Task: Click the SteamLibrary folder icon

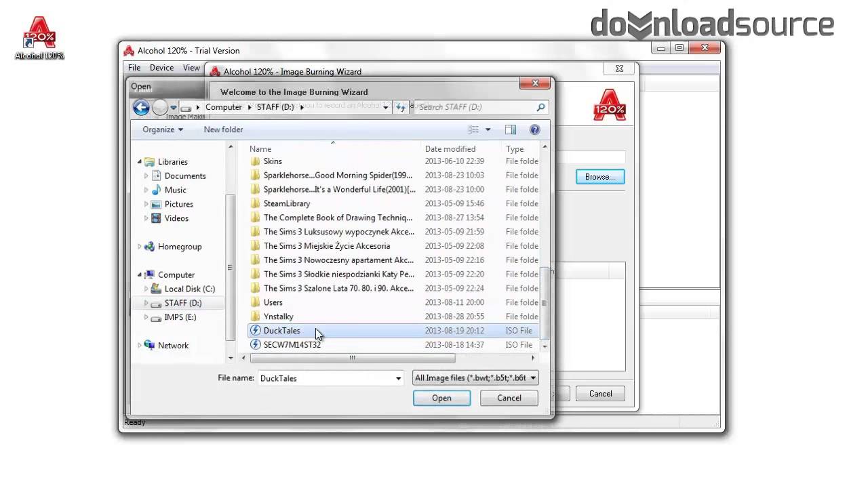Action: pyautogui.click(x=256, y=203)
